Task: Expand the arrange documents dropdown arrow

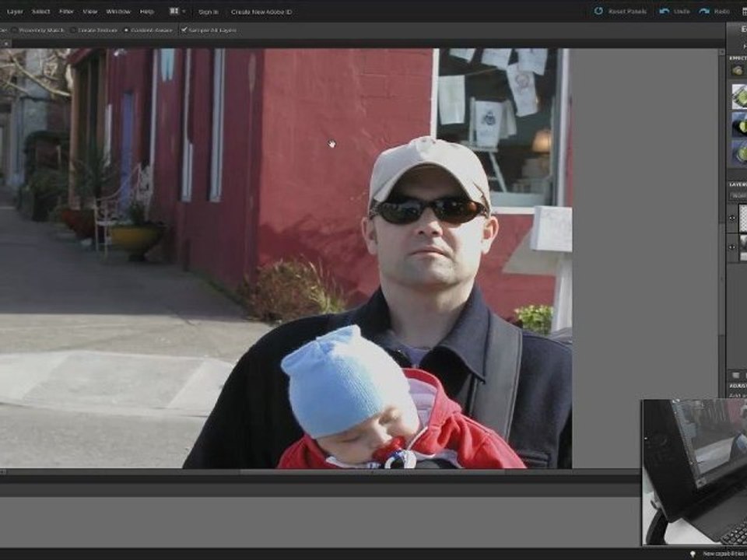Action: 184,12
